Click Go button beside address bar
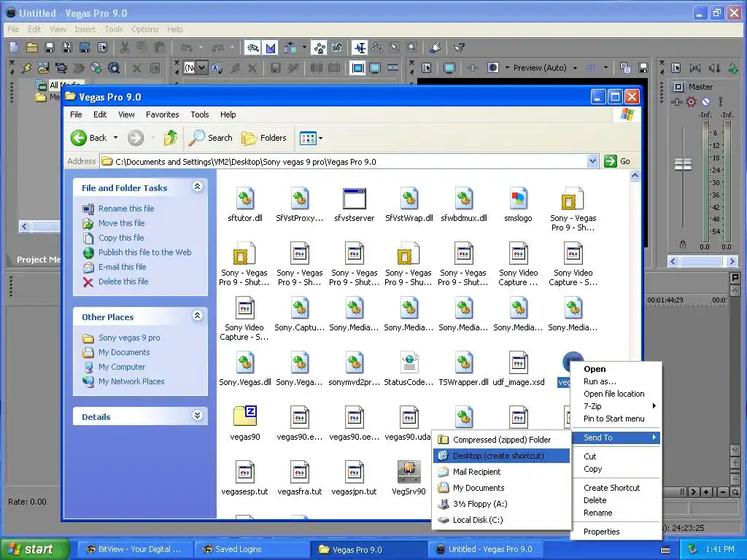The width and height of the screenshot is (747, 560). [617, 161]
